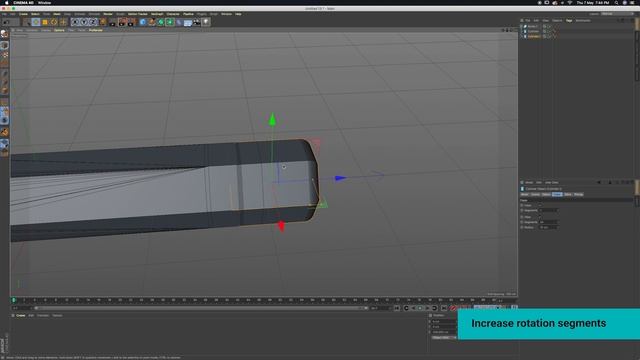Click the green Extrude generator icon
640x360 pixels.
170,22
